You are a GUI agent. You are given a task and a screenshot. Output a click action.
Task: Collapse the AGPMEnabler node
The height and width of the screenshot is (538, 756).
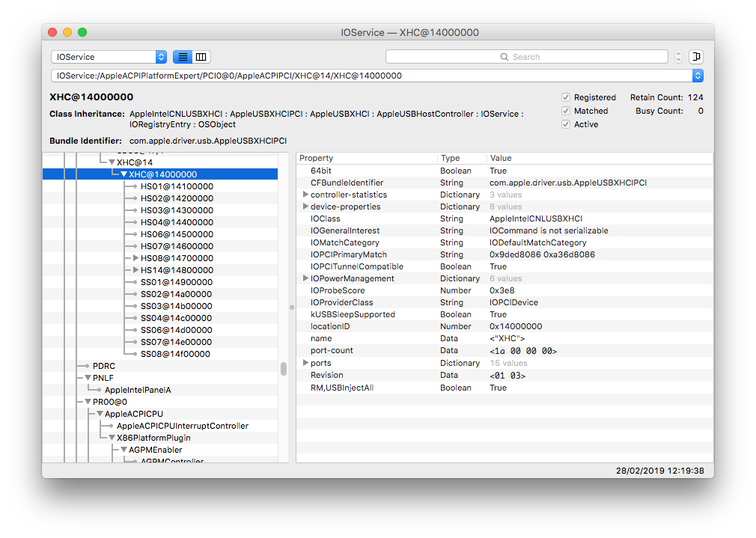(x=124, y=450)
